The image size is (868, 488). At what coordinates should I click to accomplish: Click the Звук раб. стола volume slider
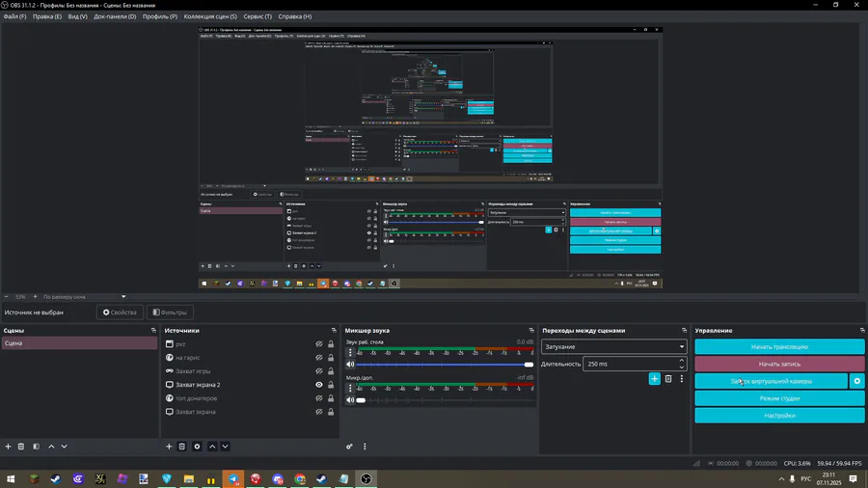pyautogui.click(x=444, y=365)
